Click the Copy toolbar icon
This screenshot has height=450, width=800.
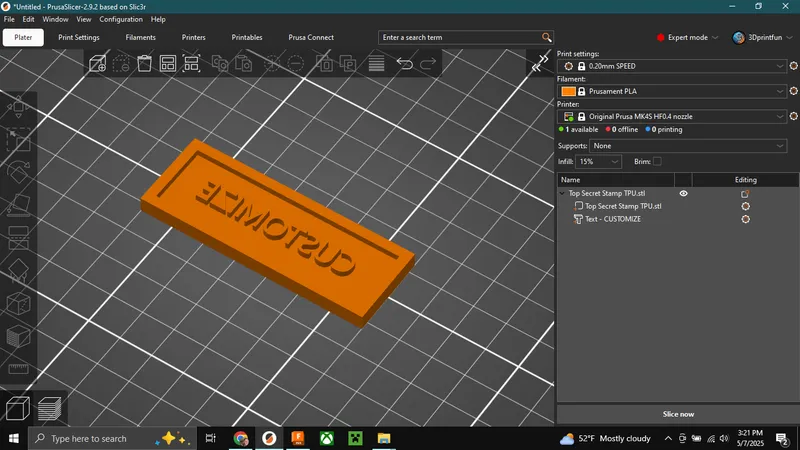[220, 64]
